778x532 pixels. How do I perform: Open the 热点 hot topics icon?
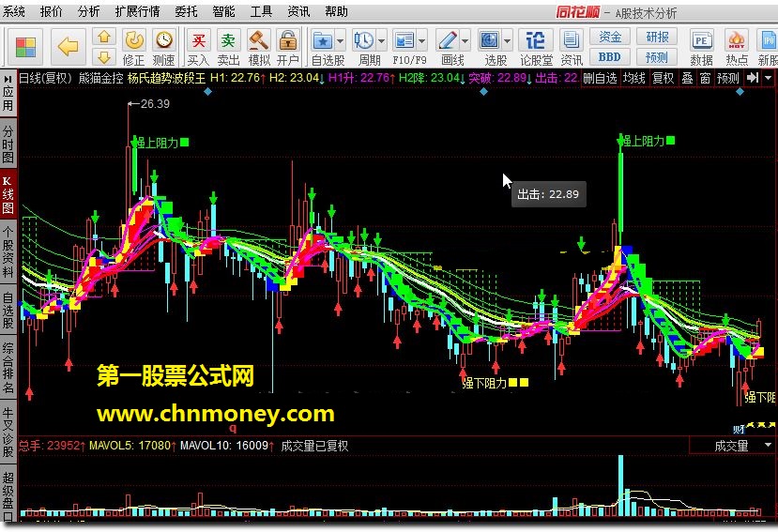tap(737, 48)
